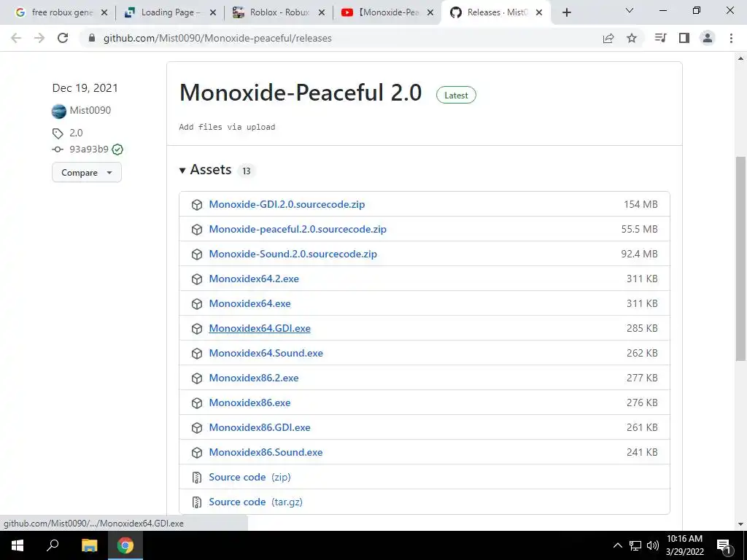This screenshot has width=747, height=560.
Task: Close the Loading Page tab
Action: 213,13
